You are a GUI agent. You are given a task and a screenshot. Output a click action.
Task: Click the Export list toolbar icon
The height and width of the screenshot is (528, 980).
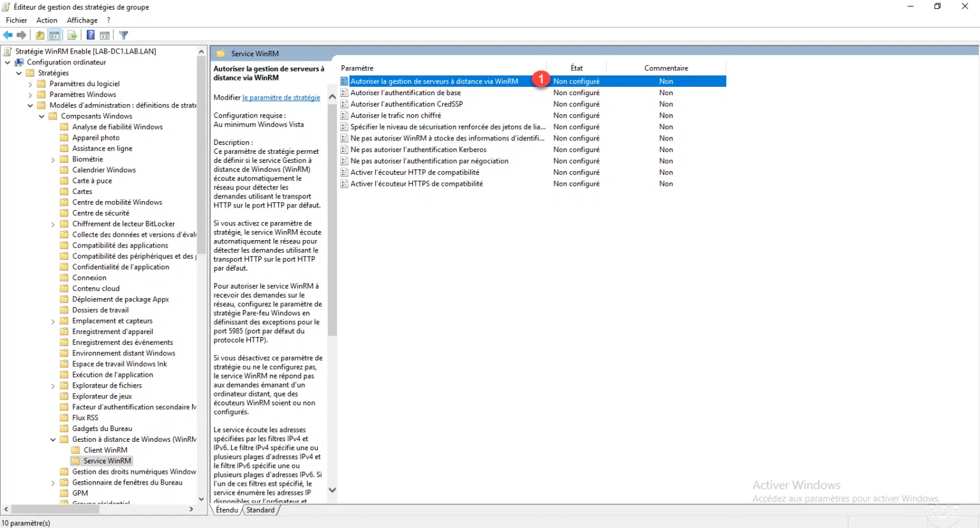pyautogui.click(x=72, y=35)
